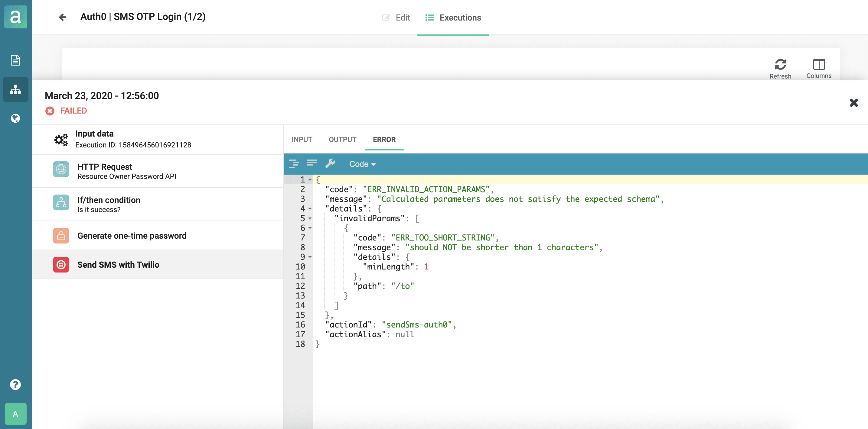Click the FAILED status label
Image resolution: width=868 pixels, height=429 pixels.
point(73,111)
